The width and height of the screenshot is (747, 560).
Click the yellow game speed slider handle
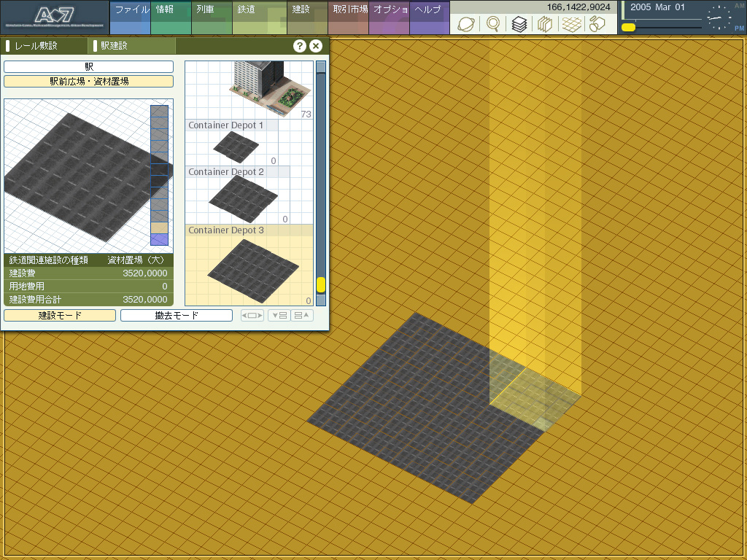[x=628, y=28]
